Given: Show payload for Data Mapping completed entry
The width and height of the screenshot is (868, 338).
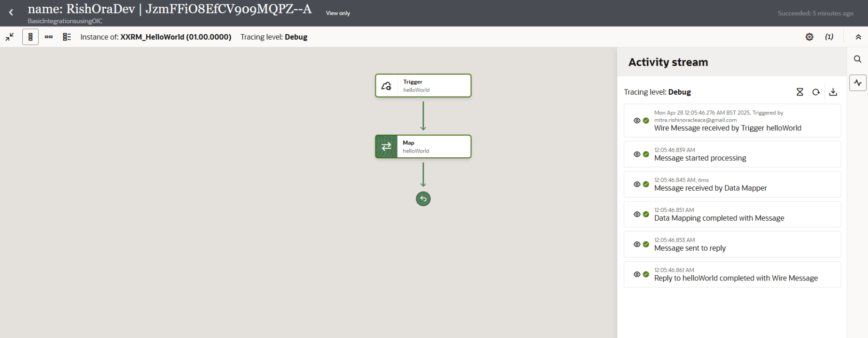Looking at the screenshot, I should 637,214.
